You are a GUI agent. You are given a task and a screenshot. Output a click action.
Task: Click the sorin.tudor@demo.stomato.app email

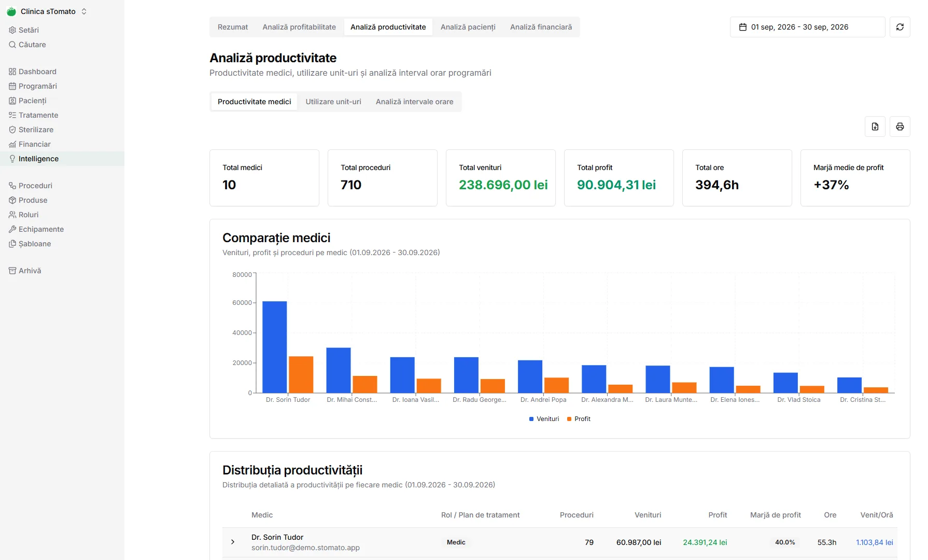click(x=305, y=548)
